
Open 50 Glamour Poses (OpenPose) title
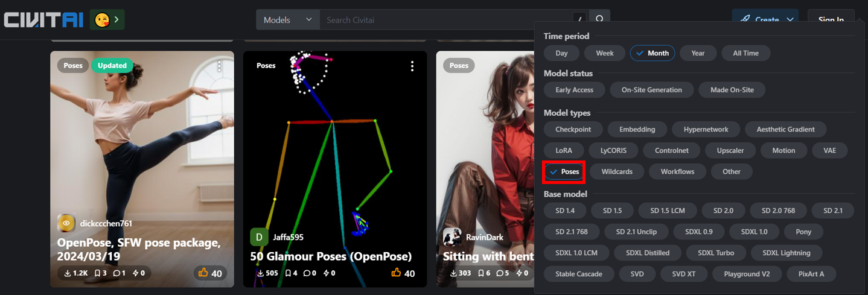coord(331,256)
